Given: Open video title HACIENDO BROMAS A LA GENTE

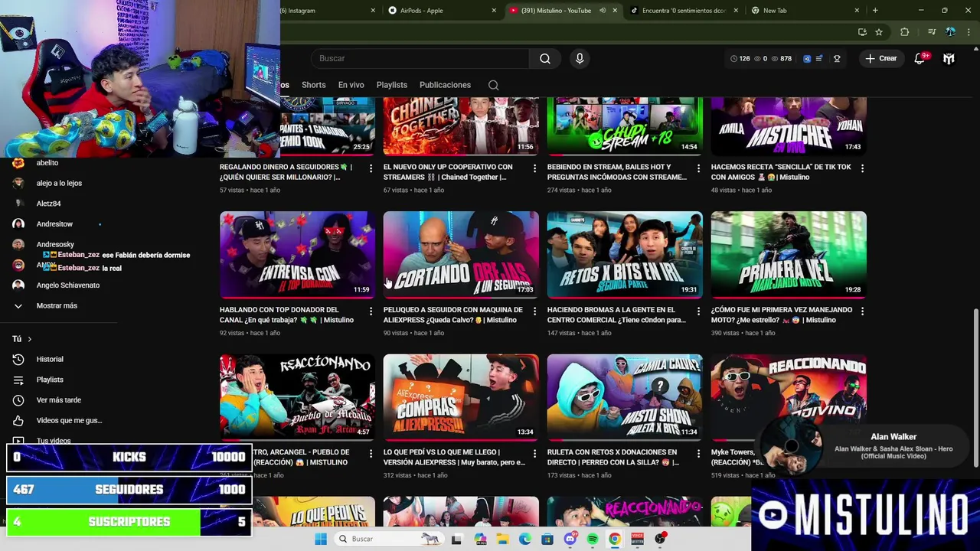Looking at the screenshot, I should click(x=616, y=315).
